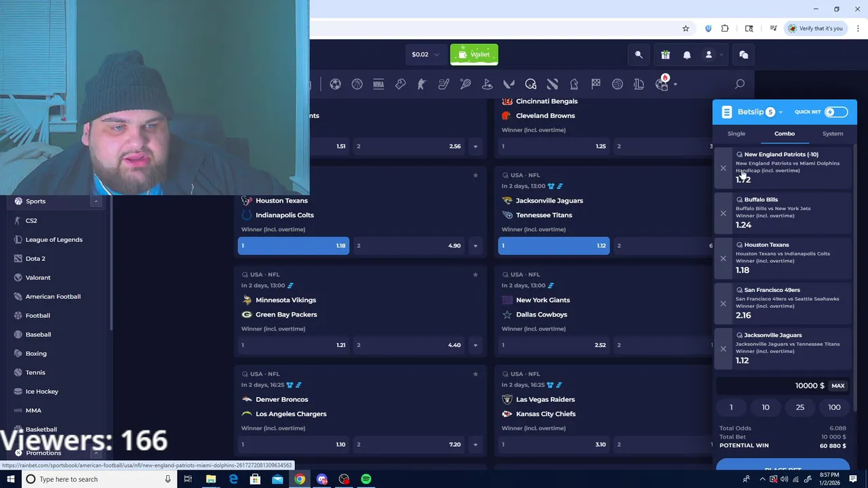Viewport: 868px width, 488px height.
Task: Open the green Wallet button
Action: point(474,54)
